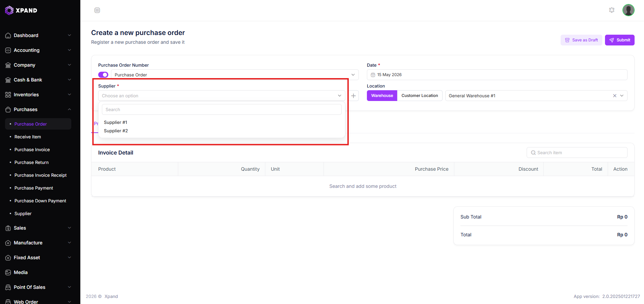644x304 pixels.
Task: Click the Xpand logo
Action: point(21,10)
